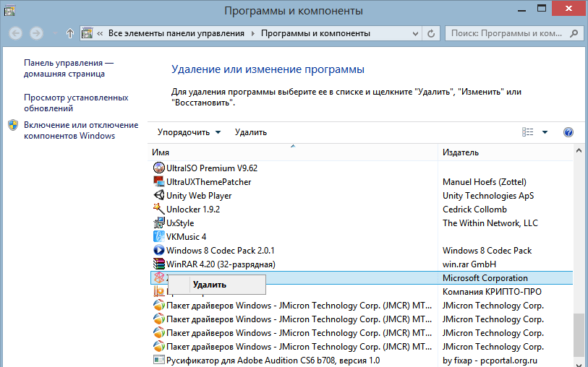Click the WinRAR 4.20 books icon
588x367 pixels.
[159, 264]
